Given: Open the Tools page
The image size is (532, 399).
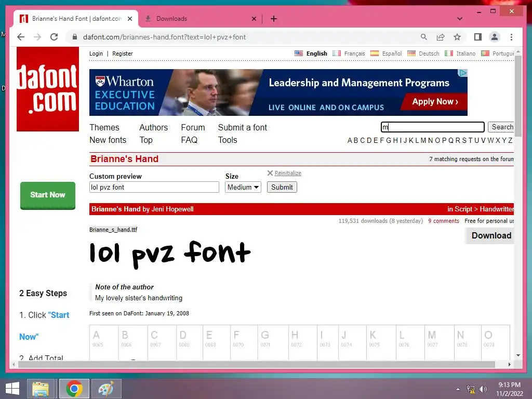Looking at the screenshot, I should [228, 140].
